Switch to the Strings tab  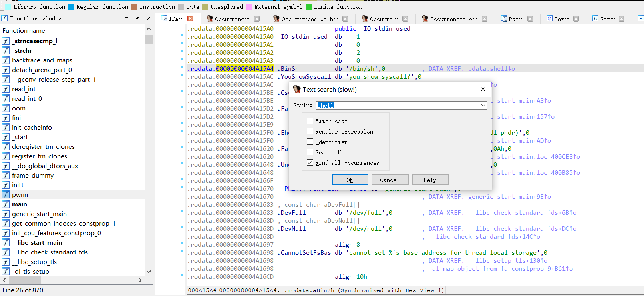pos(608,18)
